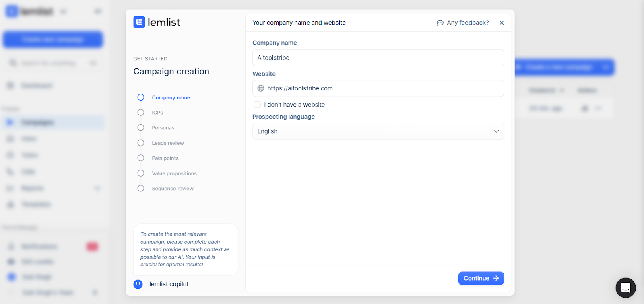This screenshot has height=304, width=644.
Task: Check "I don't have a website"
Action: (x=257, y=105)
